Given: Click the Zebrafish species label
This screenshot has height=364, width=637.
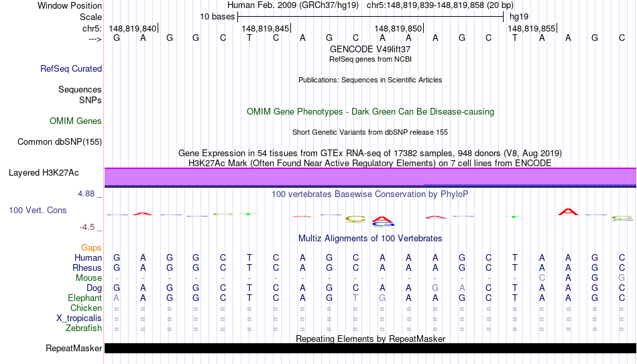Looking at the screenshot, I should (84, 328).
